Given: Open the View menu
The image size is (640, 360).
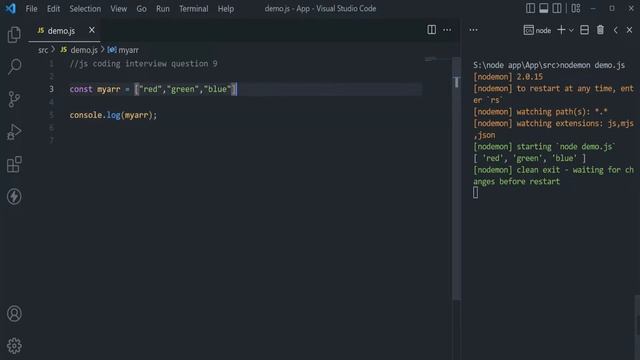Looking at the screenshot, I should click(x=118, y=9).
